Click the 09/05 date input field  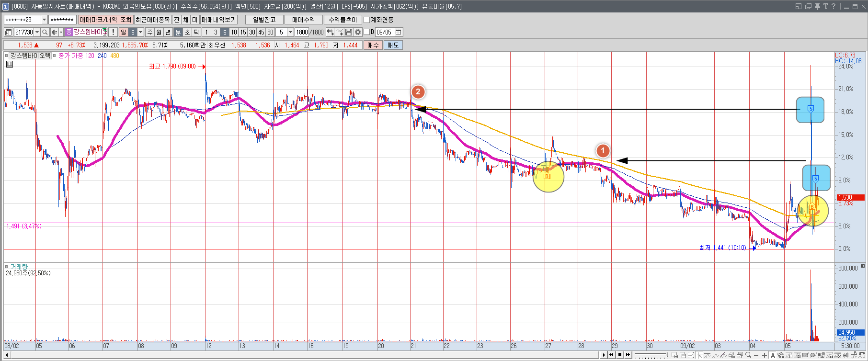pos(385,32)
